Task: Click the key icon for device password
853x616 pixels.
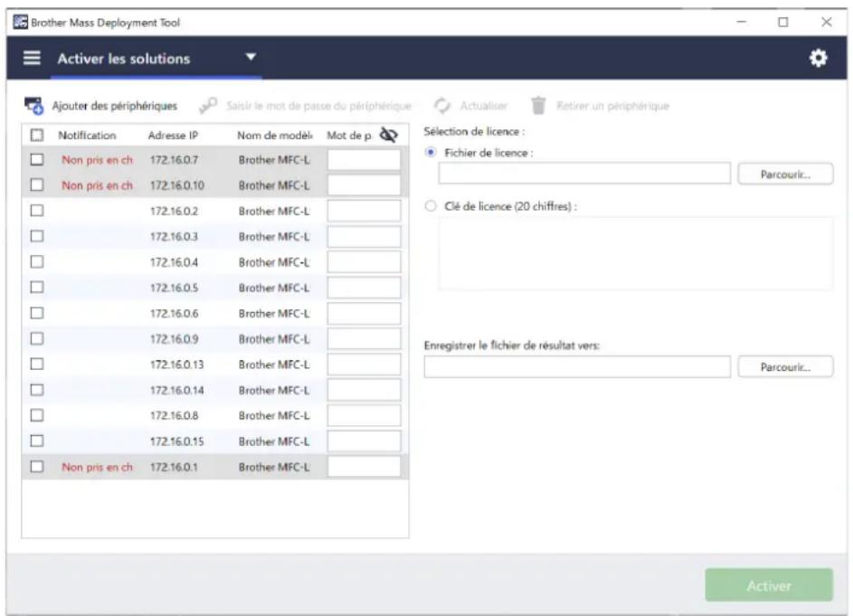Action: (208, 106)
